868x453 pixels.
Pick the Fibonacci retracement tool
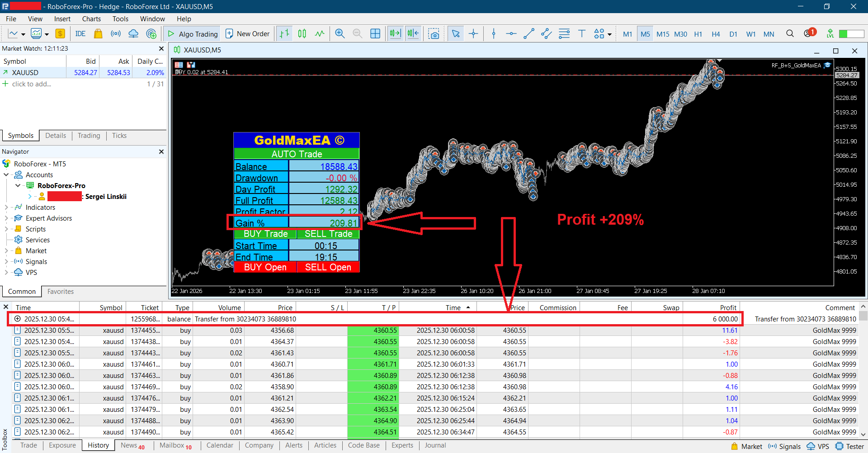click(x=564, y=34)
